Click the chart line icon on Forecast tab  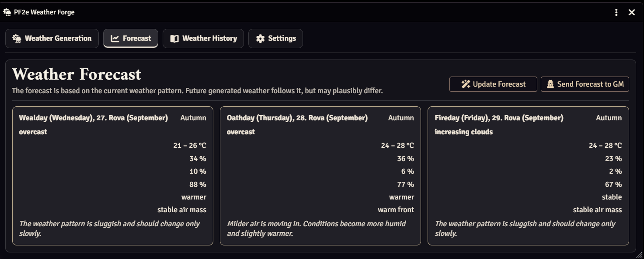pyautogui.click(x=115, y=38)
